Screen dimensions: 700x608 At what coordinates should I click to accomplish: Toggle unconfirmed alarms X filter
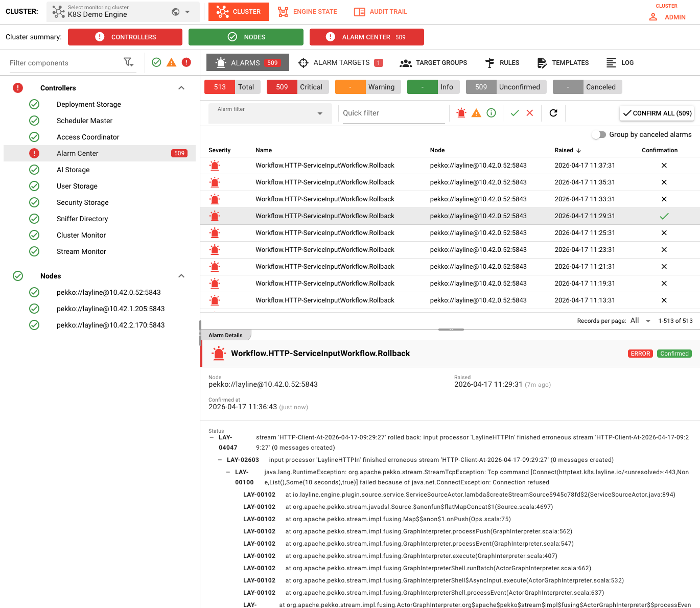coord(530,113)
